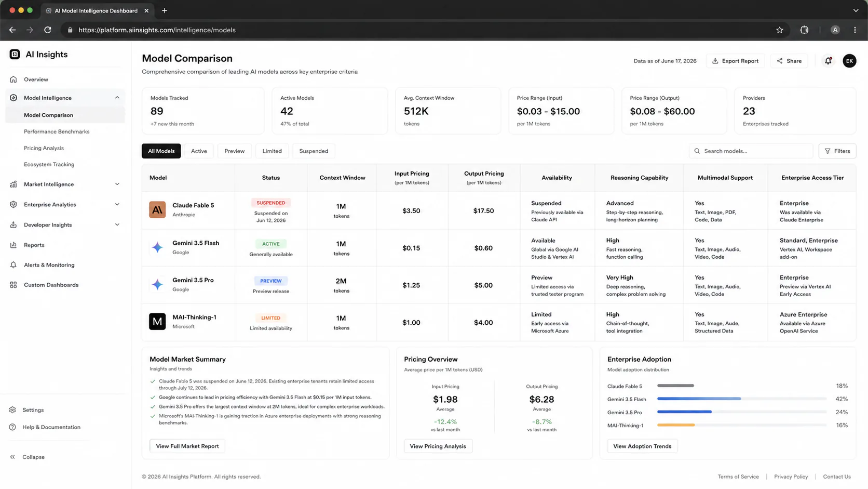Click the browser address bar URL
The image size is (868, 489).
click(157, 30)
